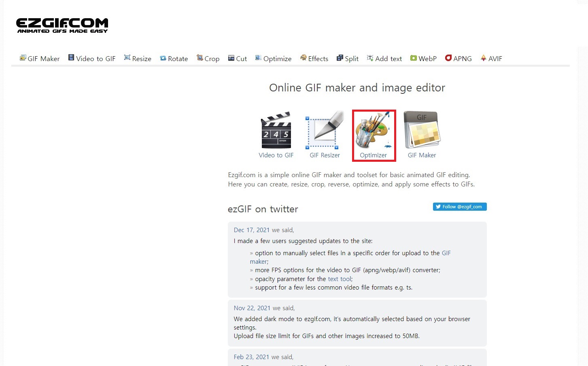Open the Resize menu label
Screen dimensions: 588x366
(x=142, y=59)
